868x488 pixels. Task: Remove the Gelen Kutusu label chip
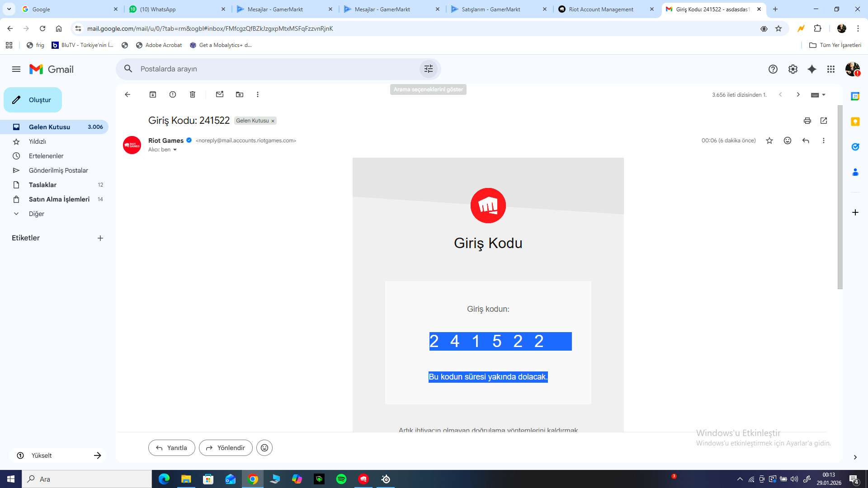click(x=273, y=121)
